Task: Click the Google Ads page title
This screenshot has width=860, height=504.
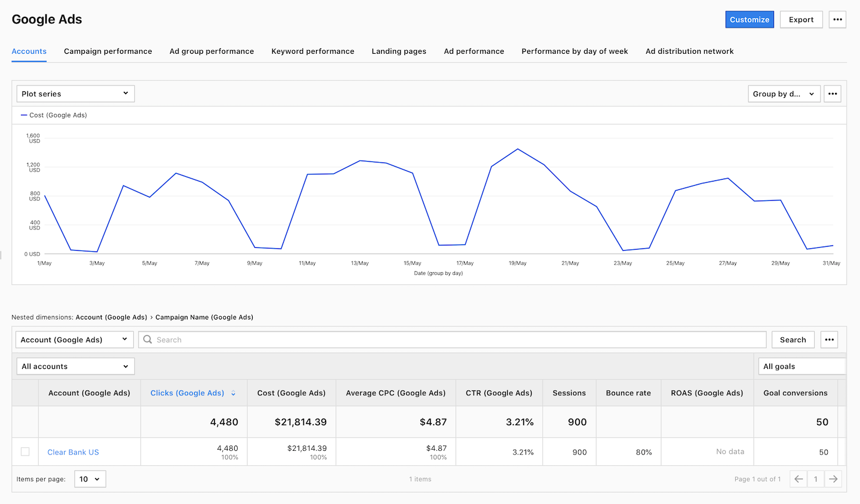Action: (47, 19)
